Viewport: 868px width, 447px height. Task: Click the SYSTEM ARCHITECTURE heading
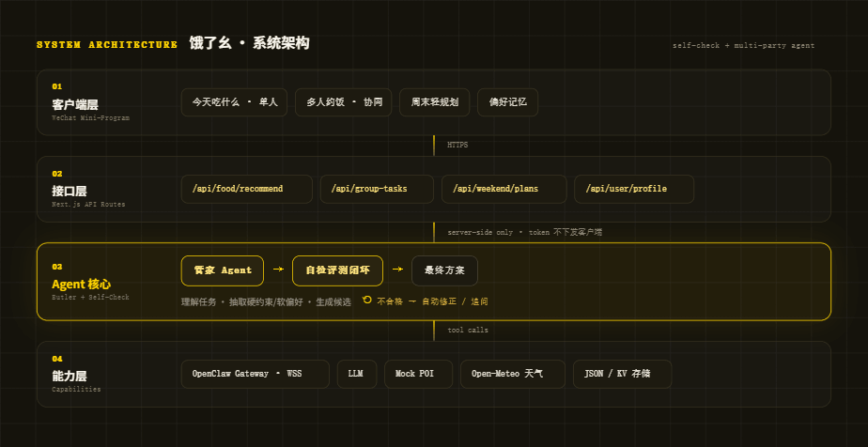pos(107,45)
